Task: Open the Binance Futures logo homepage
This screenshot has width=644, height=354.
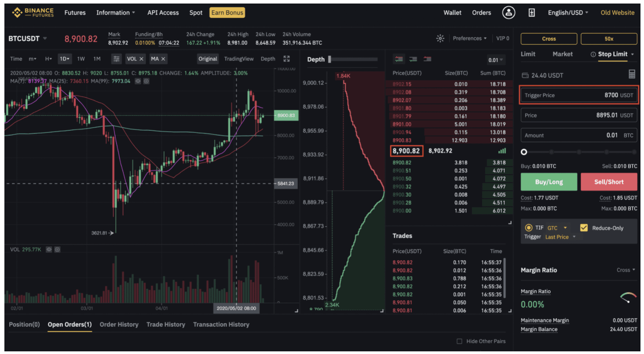Action: point(33,13)
